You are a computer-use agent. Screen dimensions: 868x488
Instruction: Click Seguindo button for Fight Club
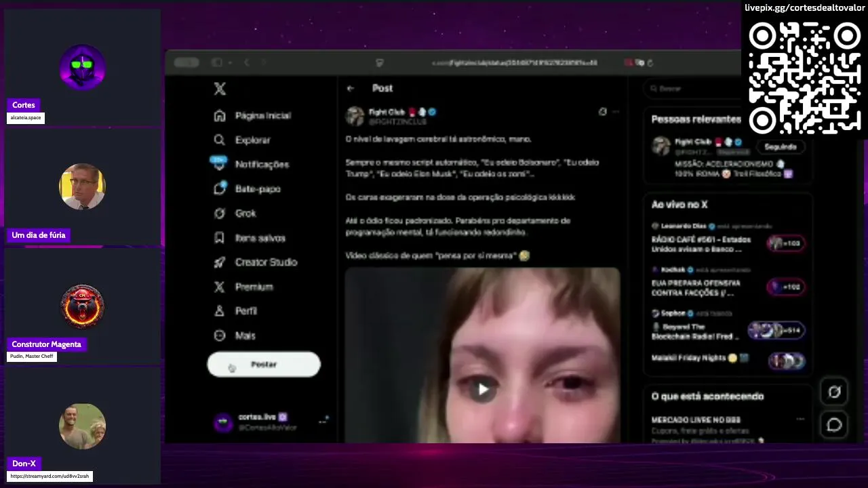(x=780, y=146)
